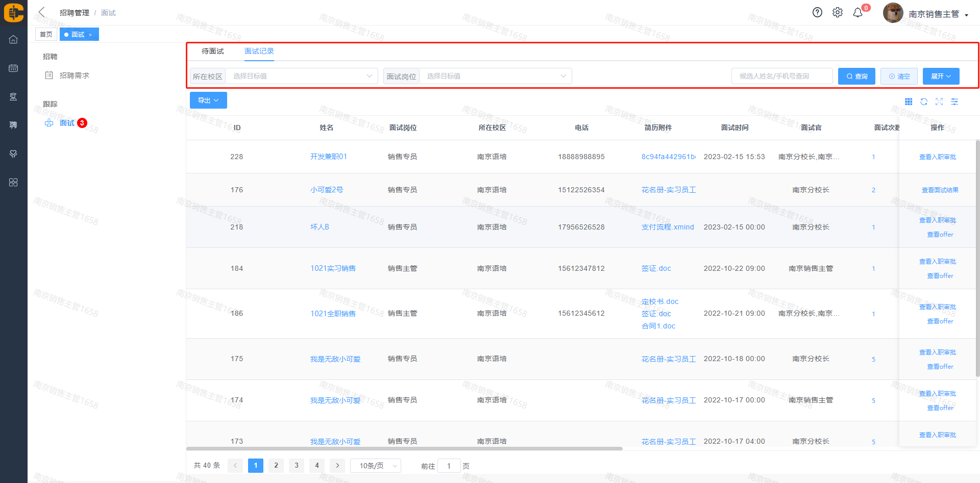Image resolution: width=980 pixels, height=483 pixels.
Task: Go to page 2 in pagination
Action: coord(276,466)
